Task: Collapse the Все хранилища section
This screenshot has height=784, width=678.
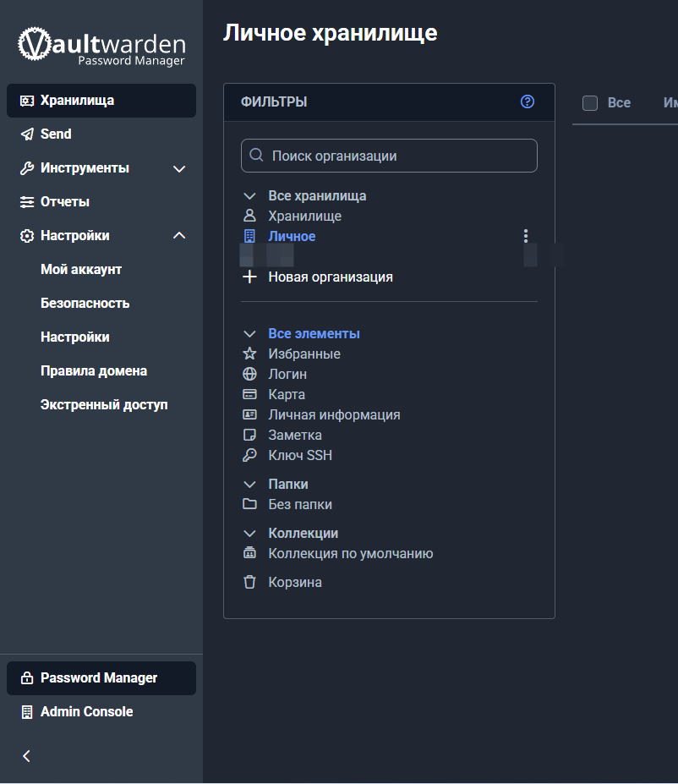Action: coord(249,195)
